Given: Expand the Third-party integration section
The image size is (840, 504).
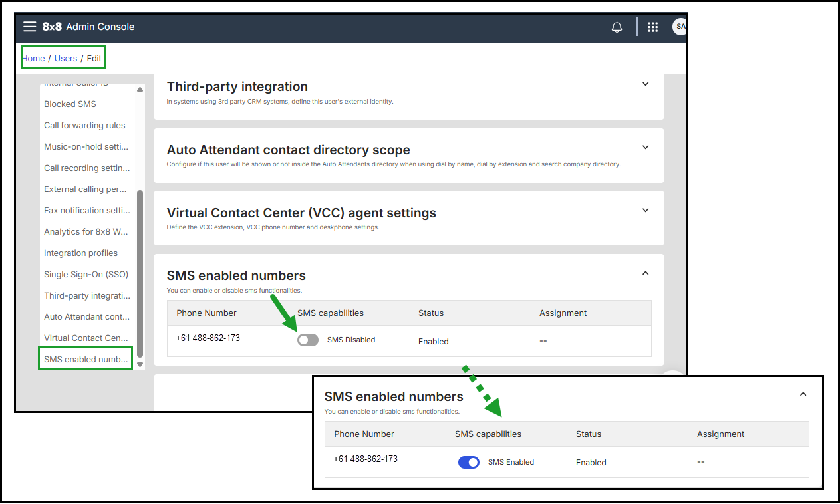Looking at the screenshot, I should [x=645, y=84].
